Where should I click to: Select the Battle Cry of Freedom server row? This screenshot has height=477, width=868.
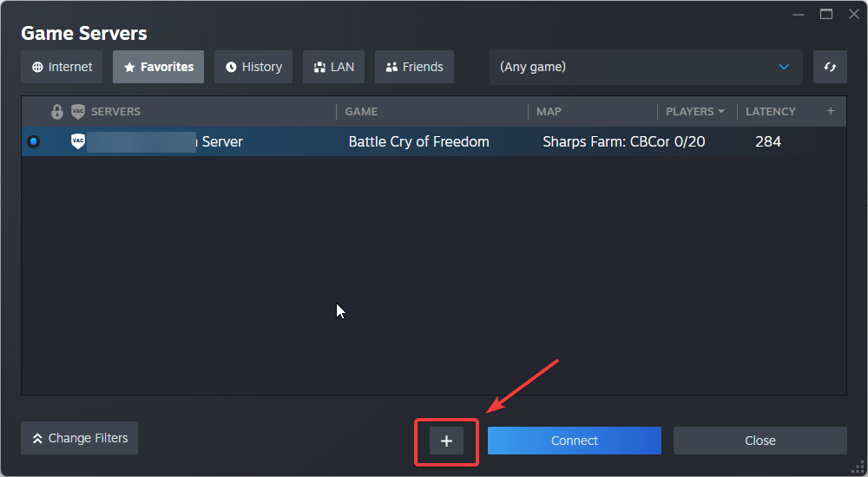[x=418, y=141]
